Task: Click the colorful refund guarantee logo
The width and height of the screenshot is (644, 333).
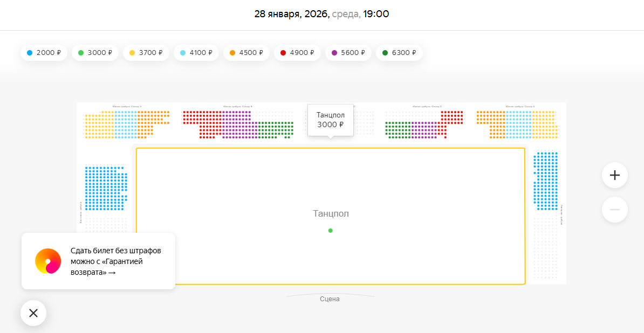Action: pyautogui.click(x=48, y=261)
